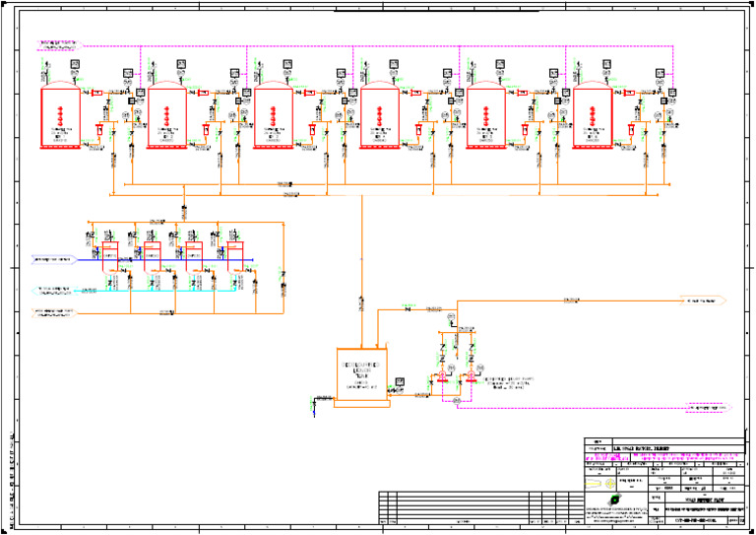
Task: Click the cyan outlet flow arrow tag
Action: click(x=53, y=291)
